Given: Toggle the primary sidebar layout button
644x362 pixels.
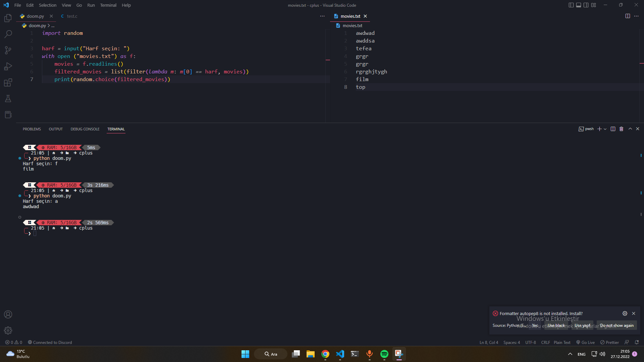Looking at the screenshot, I should click(x=571, y=5).
